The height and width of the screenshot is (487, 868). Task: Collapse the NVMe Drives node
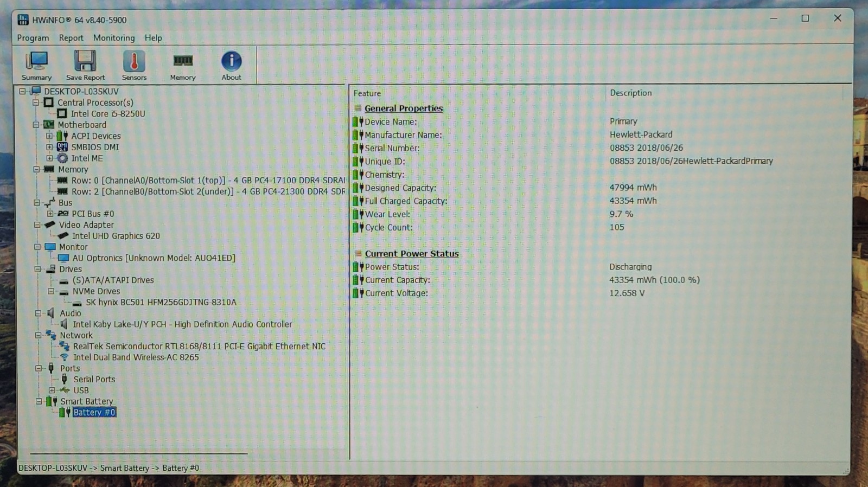coord(51,291)
